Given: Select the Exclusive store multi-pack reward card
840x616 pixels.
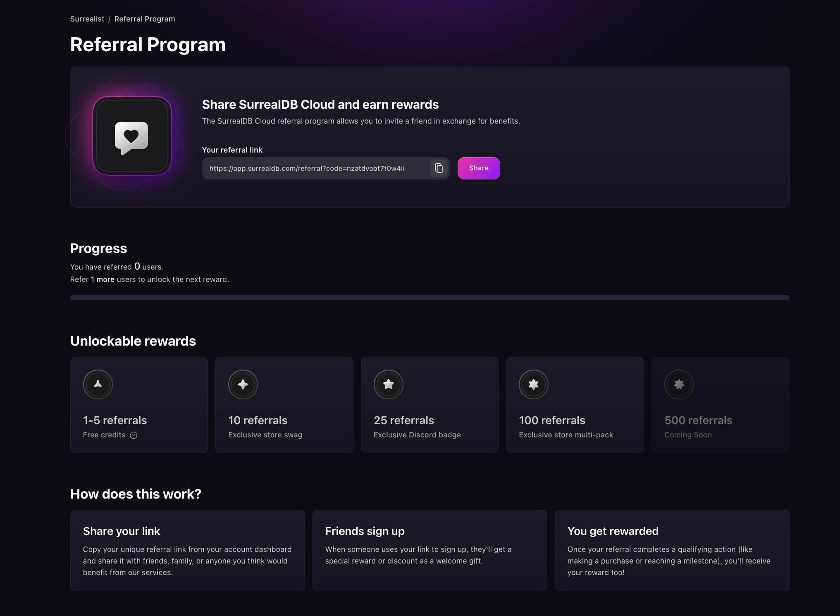Looking at the screenshot, I should click(x=575, y=405).
